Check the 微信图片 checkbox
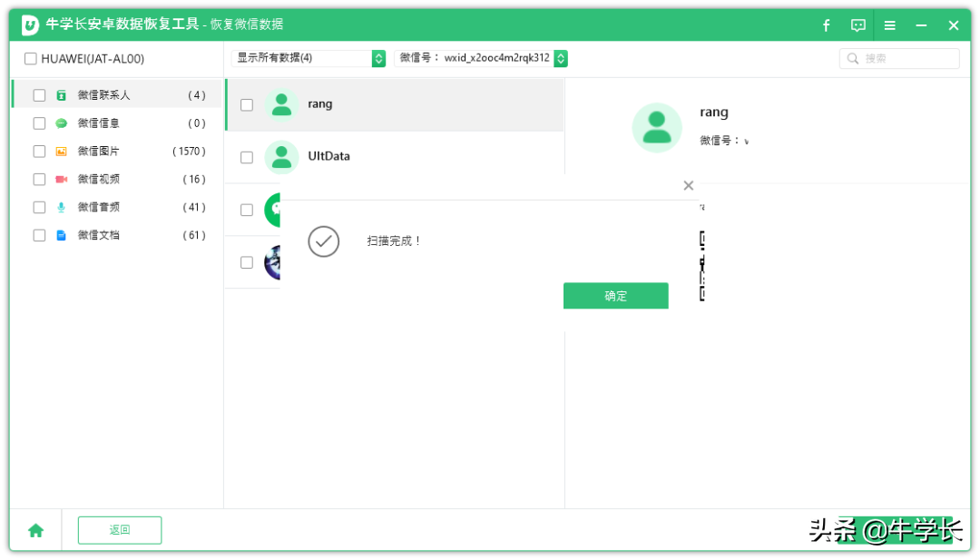Image resolution: width=980 pixels, height=560 pixels. (39, 152)
